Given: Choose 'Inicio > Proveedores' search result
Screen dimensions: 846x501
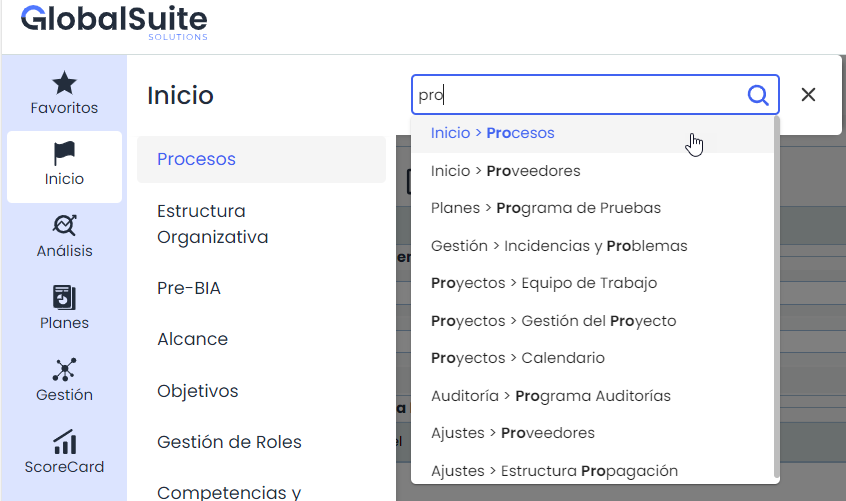Looking at the screenshot, I should pyautogui.click(x=505, y=171).
